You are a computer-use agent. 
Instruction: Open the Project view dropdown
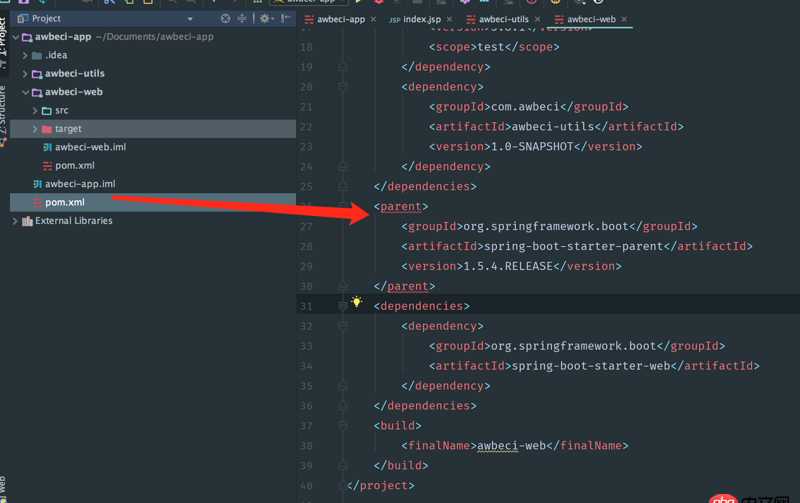(x=190, y=18)
